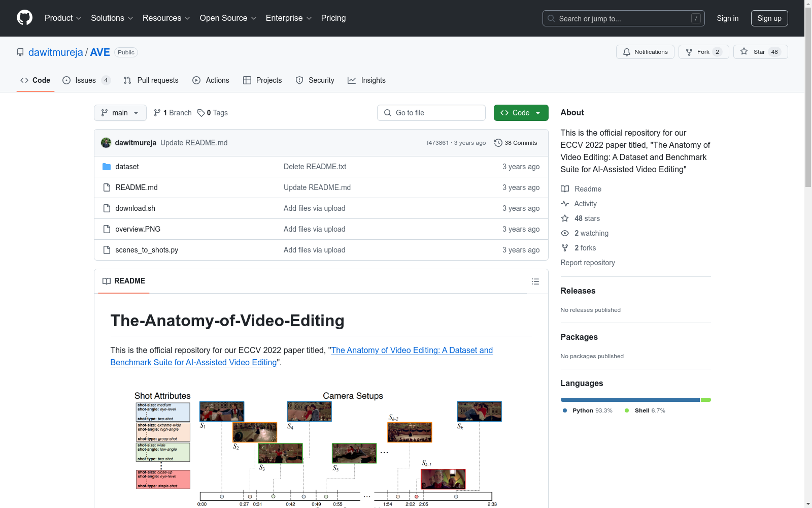Click the blue Python language bar segment
812x508 pixels.
pyautogui.click(x=630, y=400)
